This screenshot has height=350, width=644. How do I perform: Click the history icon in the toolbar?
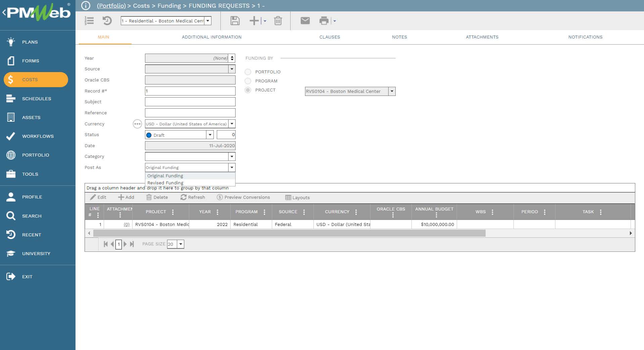click(x=107, y=21)
